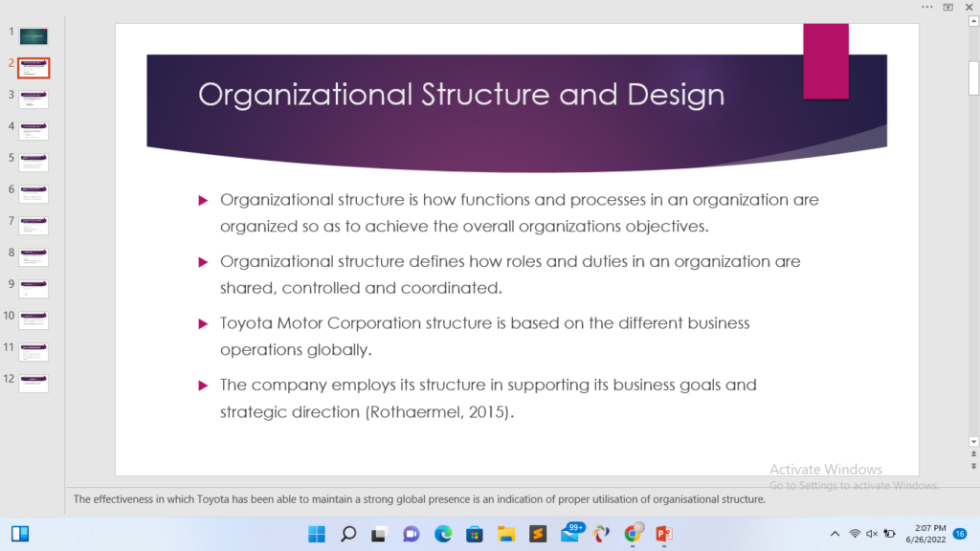The image size is (980, 551).
Task: Click the slide title 'Organizational Structure and Design'
Action: (461, 95)
